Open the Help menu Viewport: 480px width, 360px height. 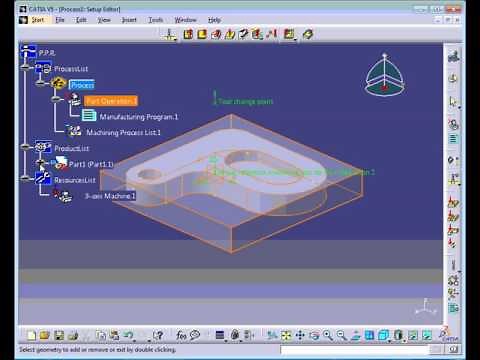(214, 20)
